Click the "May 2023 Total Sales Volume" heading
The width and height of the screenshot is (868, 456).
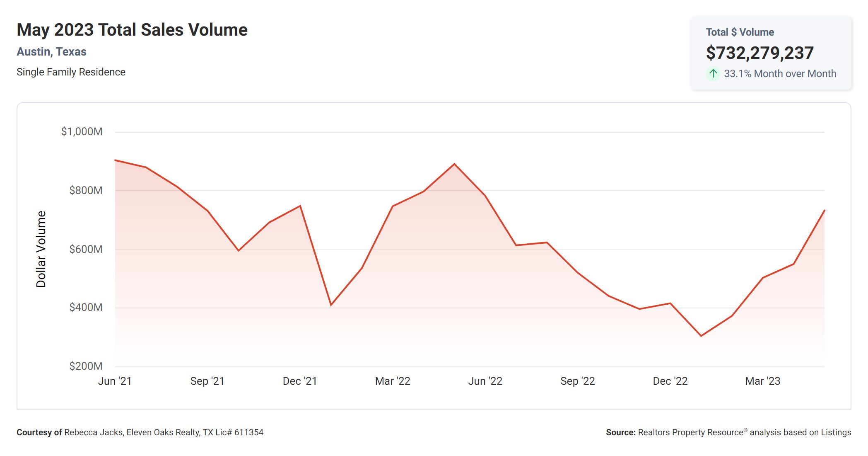(132, 30)
